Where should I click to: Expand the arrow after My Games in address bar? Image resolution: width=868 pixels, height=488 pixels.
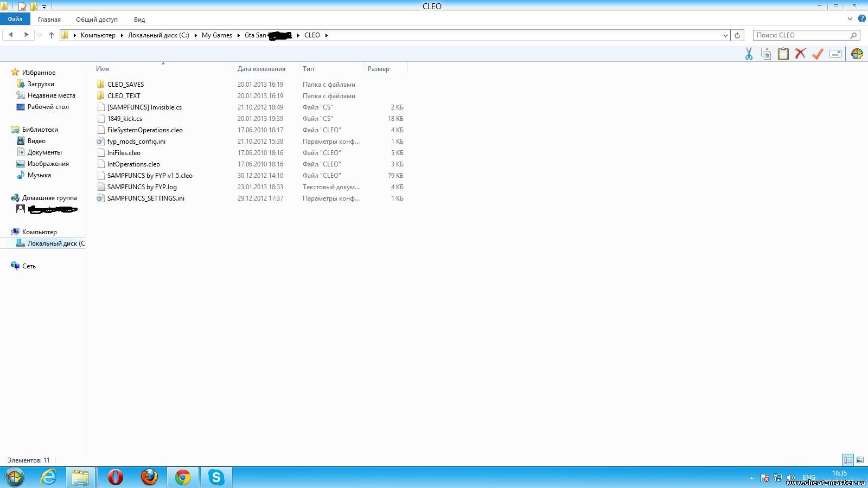(238, 35)
